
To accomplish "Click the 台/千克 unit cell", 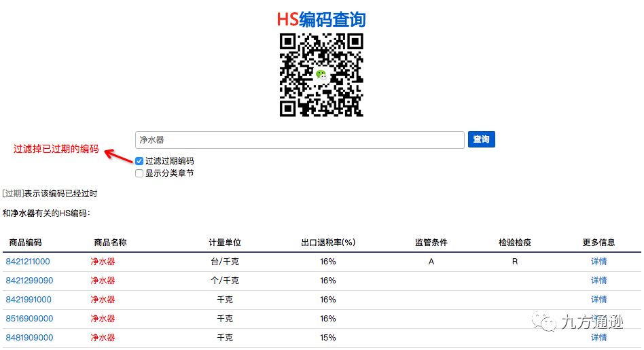I will (x=225, y=262).
